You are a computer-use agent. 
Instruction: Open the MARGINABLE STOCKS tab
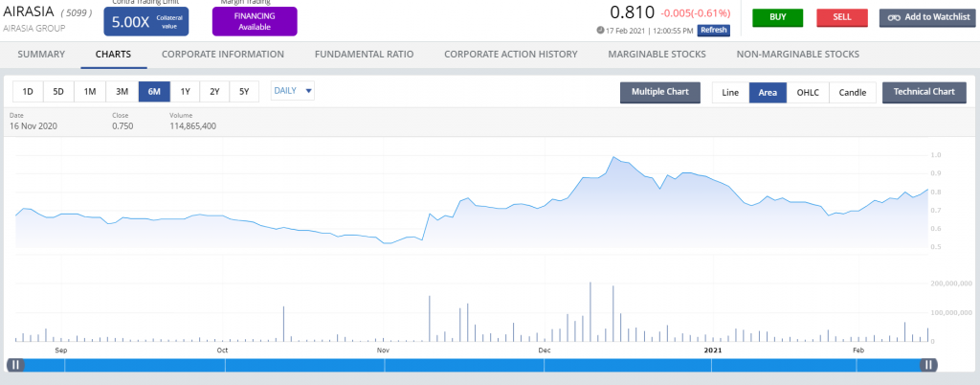657,55
